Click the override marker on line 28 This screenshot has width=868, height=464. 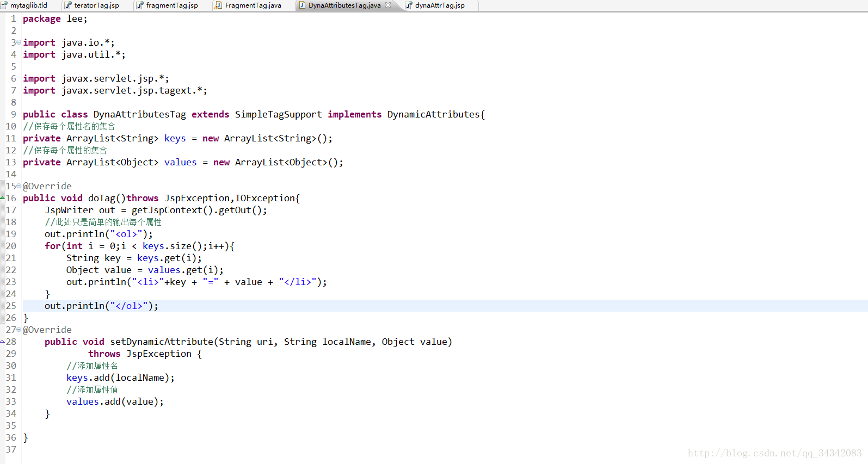tap(3, 342)
